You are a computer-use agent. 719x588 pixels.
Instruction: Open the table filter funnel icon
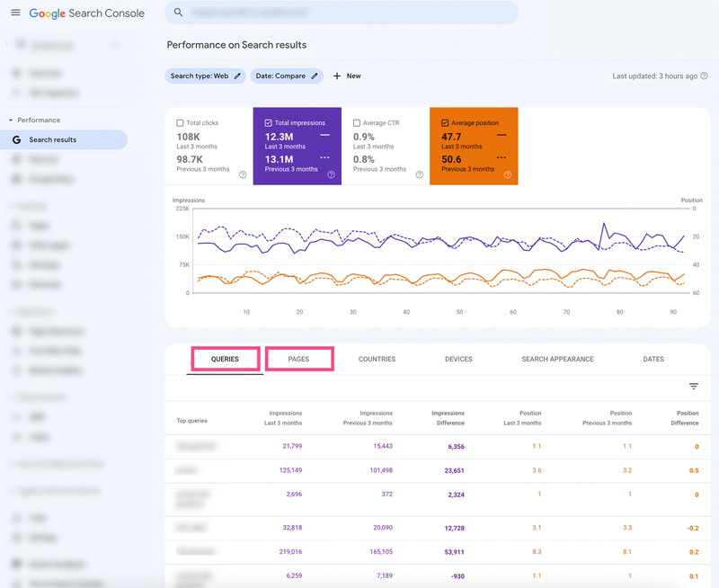pyautogui.click(x=693, y=386)
